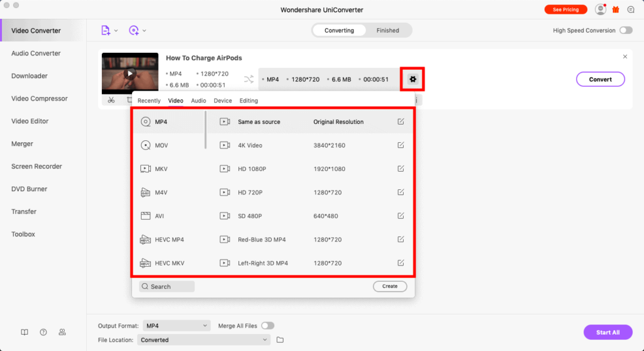This screenshot has height=351, width=644.
Task: Open the Output Format MP4 dropdown
Action: pyautogui.click(x=177, y=325)
